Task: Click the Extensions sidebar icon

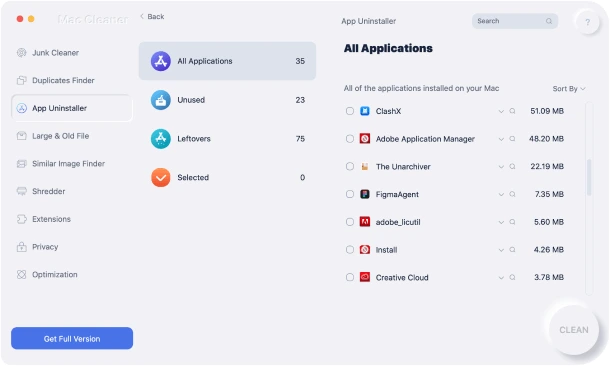Action: click(21, 219)
